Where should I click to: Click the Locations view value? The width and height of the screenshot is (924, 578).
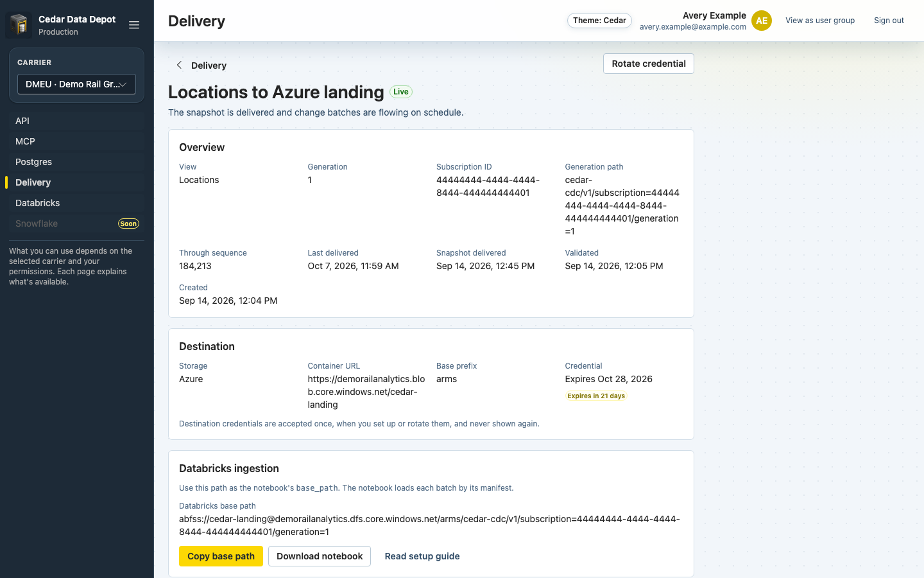point(199,180)
